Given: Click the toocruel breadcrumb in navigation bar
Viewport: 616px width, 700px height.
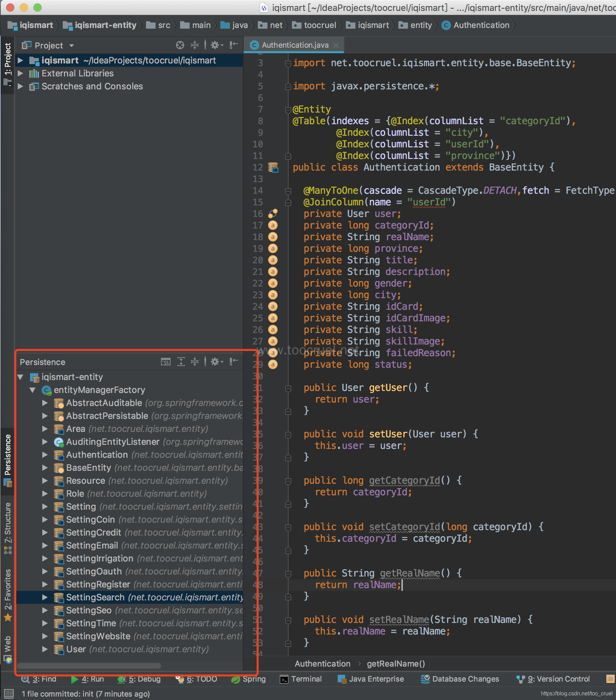Looking at the screenshot, I should 314,25.
